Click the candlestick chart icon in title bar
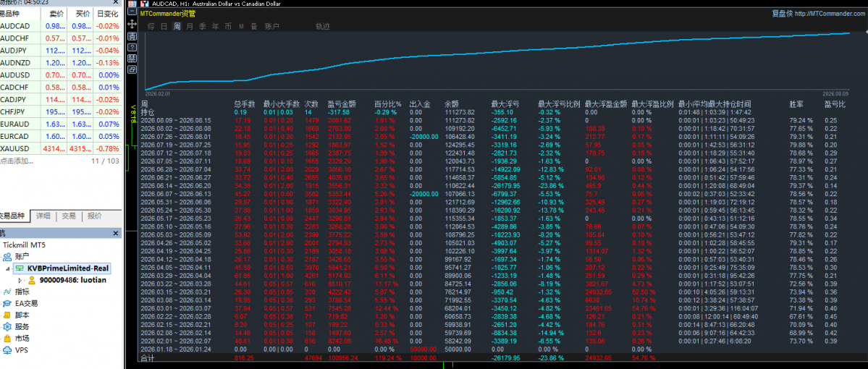The height and width of the screenshot is (369, 868). [145, 4]
